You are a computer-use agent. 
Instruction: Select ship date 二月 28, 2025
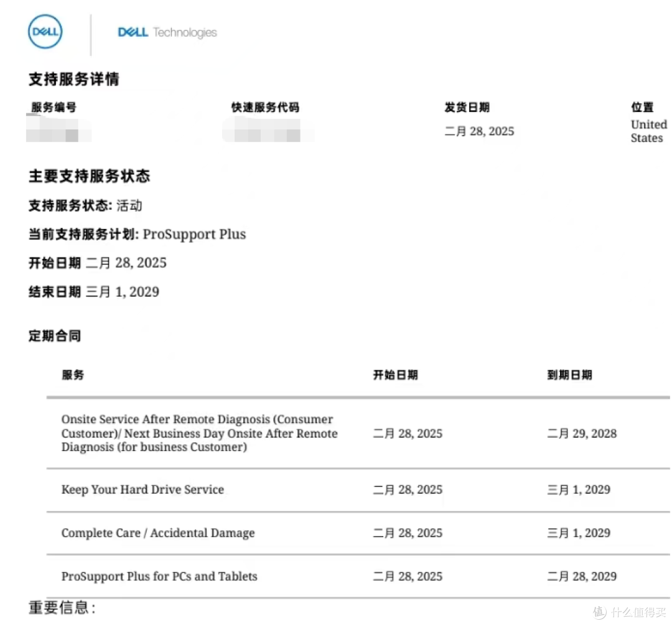[x=479, y=131]
